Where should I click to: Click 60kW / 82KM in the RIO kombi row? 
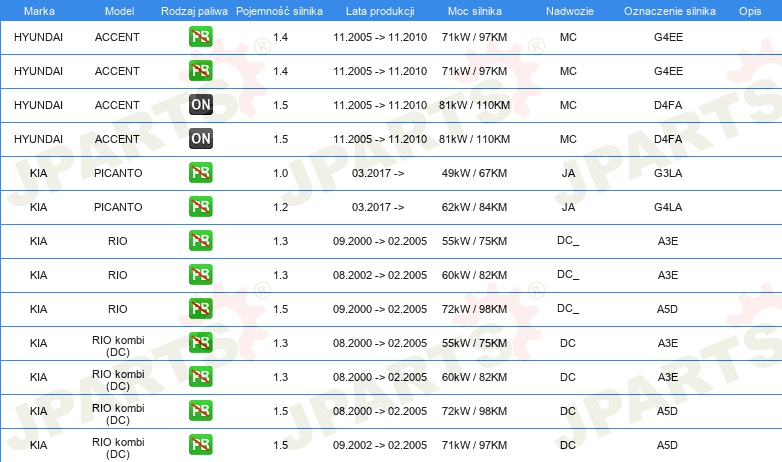[474, 377]
